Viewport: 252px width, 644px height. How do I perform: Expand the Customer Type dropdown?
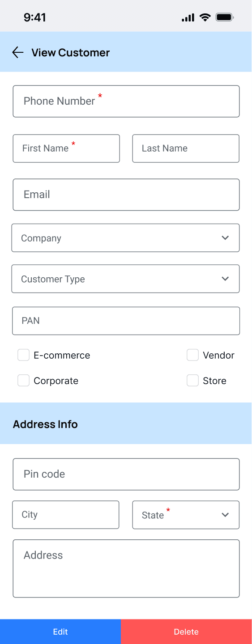tap(126, 279)
